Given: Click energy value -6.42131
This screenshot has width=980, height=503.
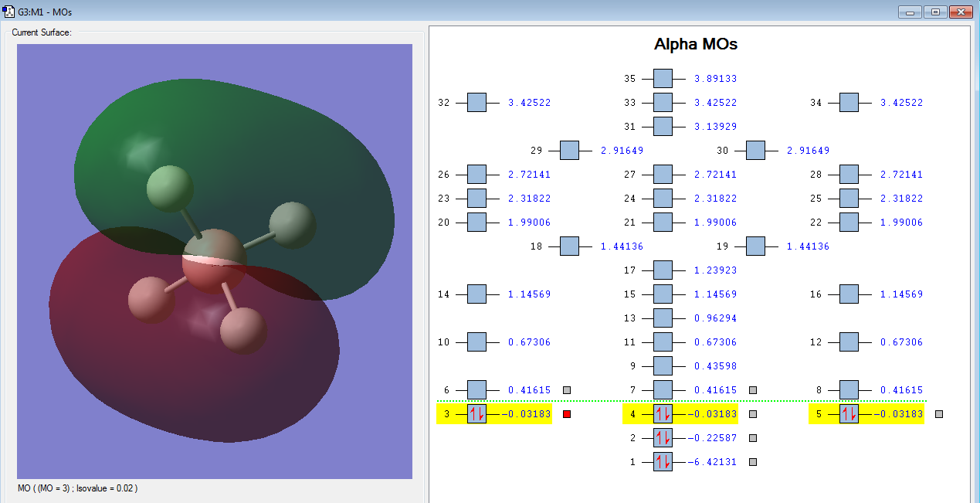Looking at the screenshot, I should click(712, 462).
